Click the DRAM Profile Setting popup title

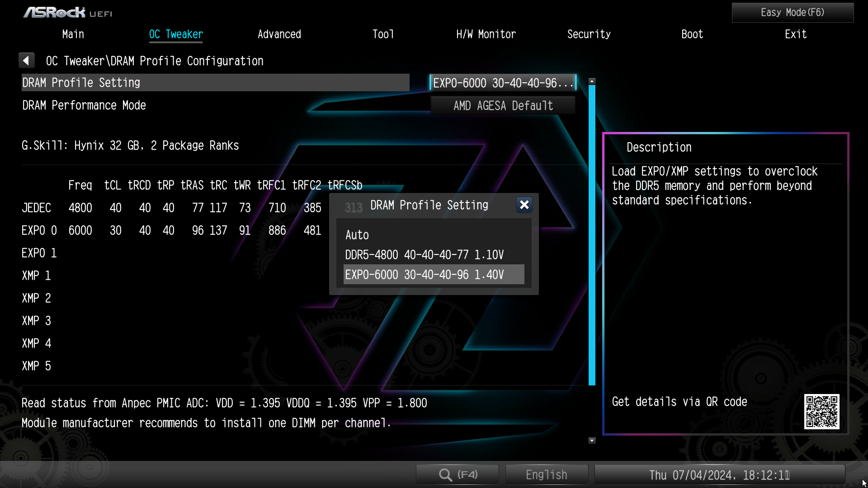pyautogui.click(x=429, y=205)
